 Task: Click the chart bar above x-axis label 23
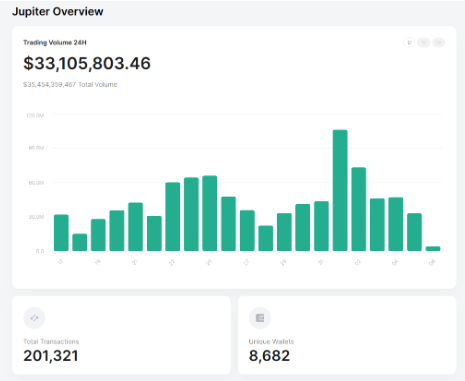pos(173,217)
